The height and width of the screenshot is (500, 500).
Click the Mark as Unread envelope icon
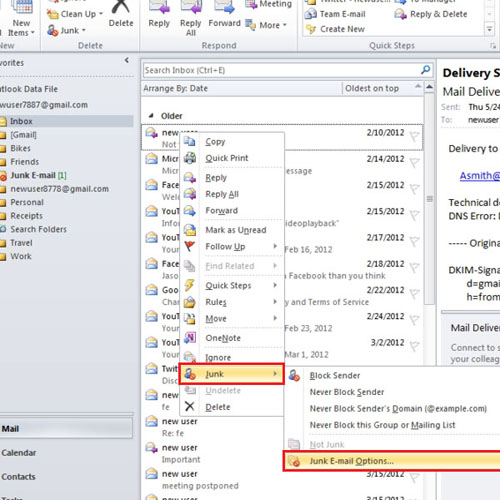click(x=190, y=230)
